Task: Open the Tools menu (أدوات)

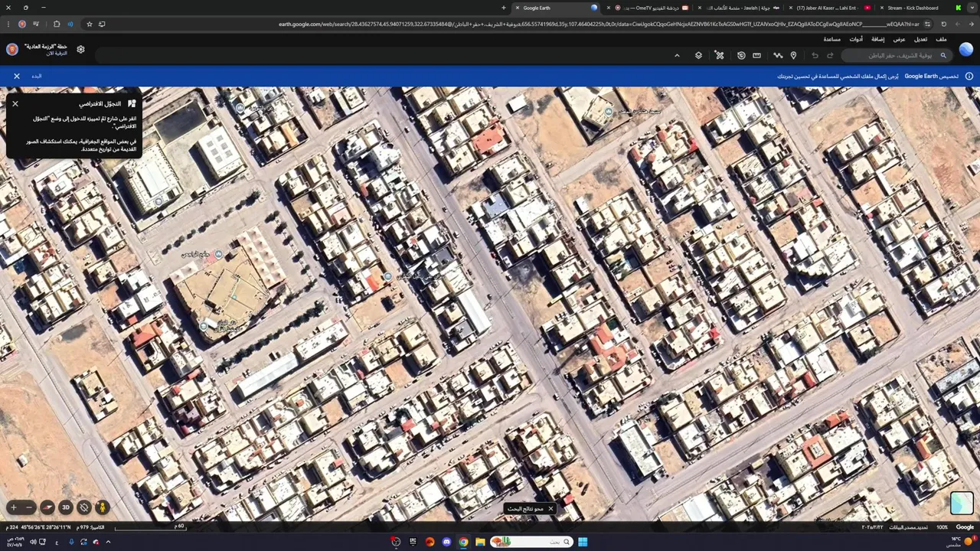Action: click(856, 39)
